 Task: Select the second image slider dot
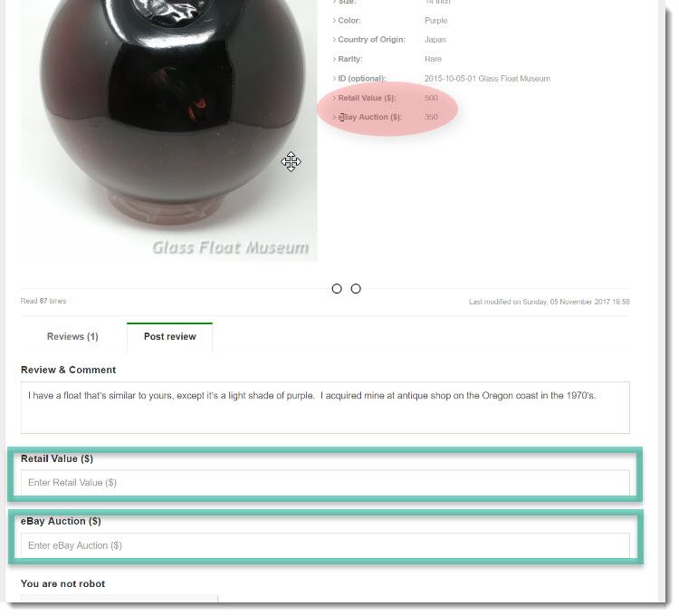point(356,288)
